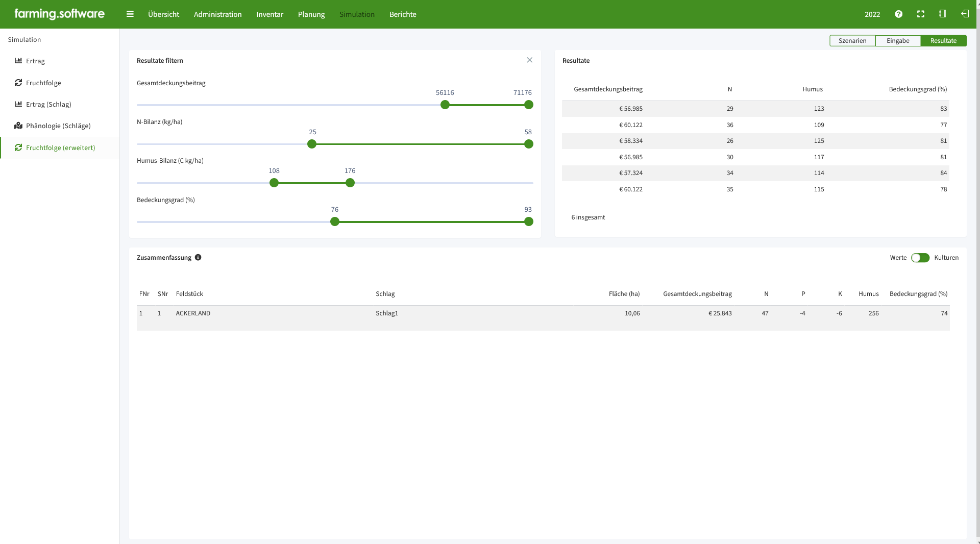Click the Fruchtfolge cycle icon
This screenshot has width=980, height=544.
pyautogui.click(x=18, y=83)
